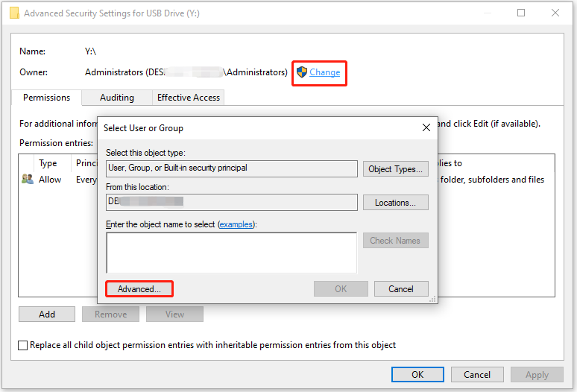Image resolution: width=577 pixels, height=392 pixels.
Task: Click the Y:\ name value
Action: tap(90, 51)
